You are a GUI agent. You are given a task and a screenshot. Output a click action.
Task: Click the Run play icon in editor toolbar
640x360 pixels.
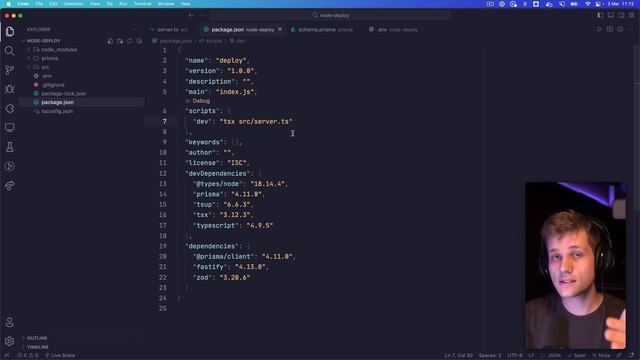(599, 29)
